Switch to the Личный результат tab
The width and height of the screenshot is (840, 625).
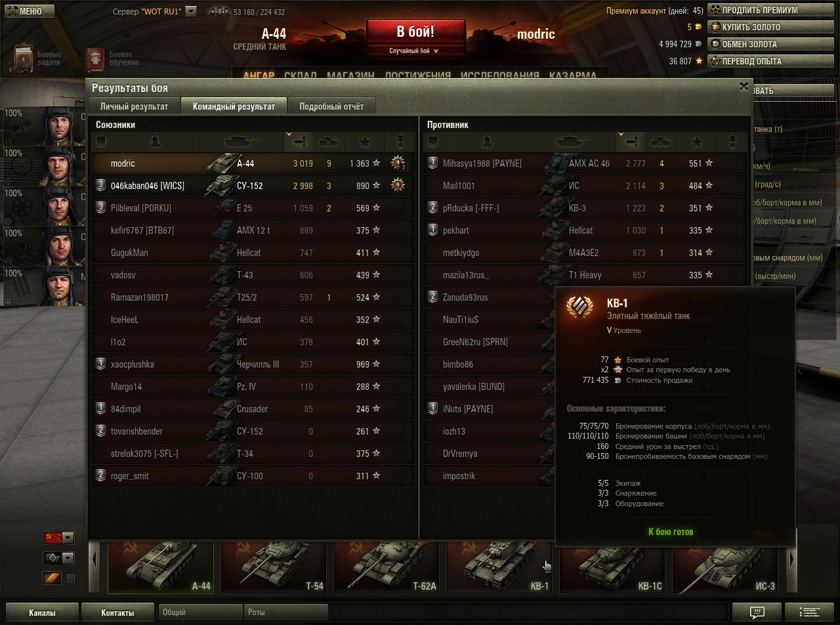point(134,106)
